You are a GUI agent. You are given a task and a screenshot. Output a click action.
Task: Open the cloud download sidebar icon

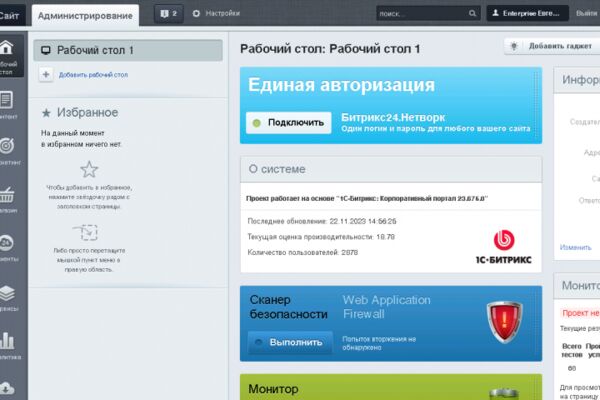pyautogui.click(x=7, y=389)
